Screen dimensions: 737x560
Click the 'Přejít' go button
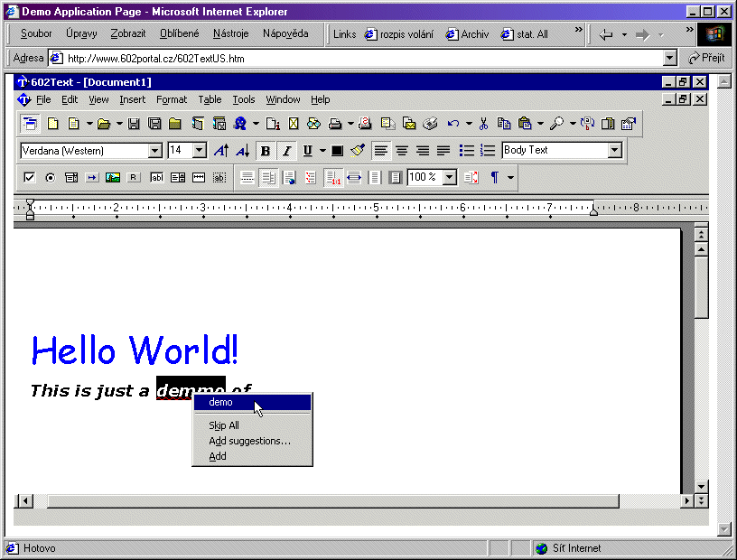point(706,59)
